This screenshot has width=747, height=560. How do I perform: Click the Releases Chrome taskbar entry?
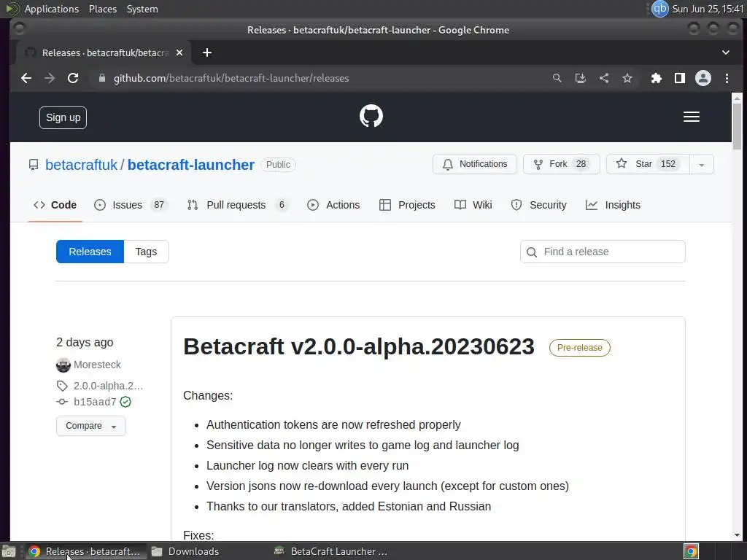tap(85, 551)
